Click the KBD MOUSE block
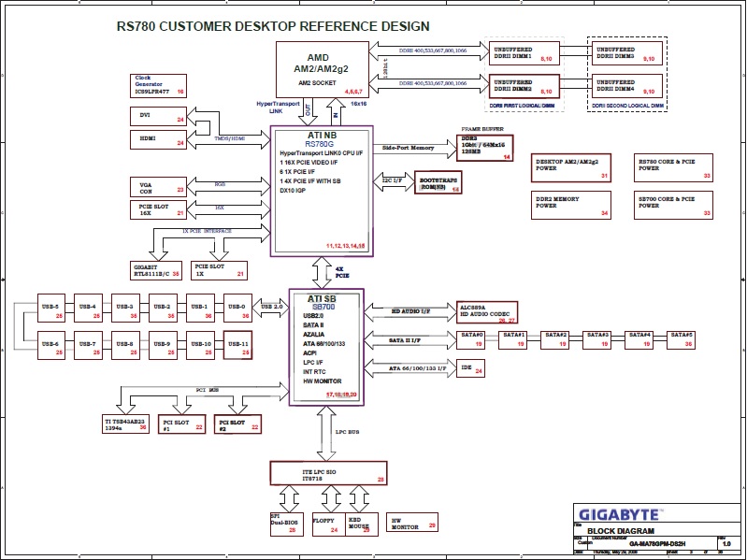 (362, 524)
